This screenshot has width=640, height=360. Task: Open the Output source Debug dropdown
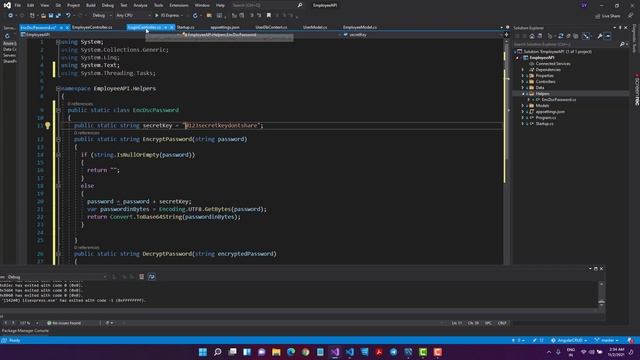click(57, 277)
